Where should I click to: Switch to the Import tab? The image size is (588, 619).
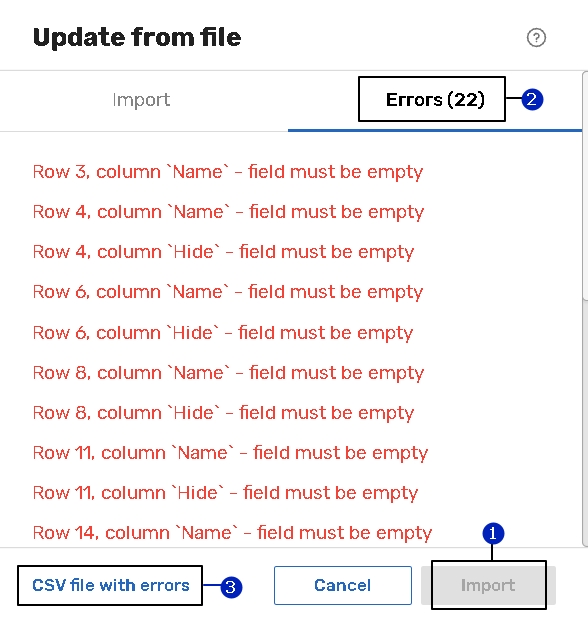click(141, 100)
